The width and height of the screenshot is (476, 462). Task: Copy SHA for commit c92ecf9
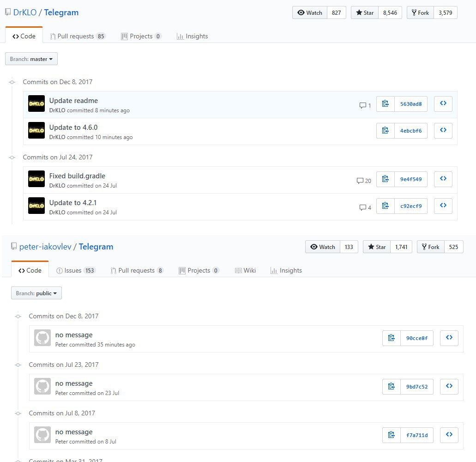coord(385,206)
